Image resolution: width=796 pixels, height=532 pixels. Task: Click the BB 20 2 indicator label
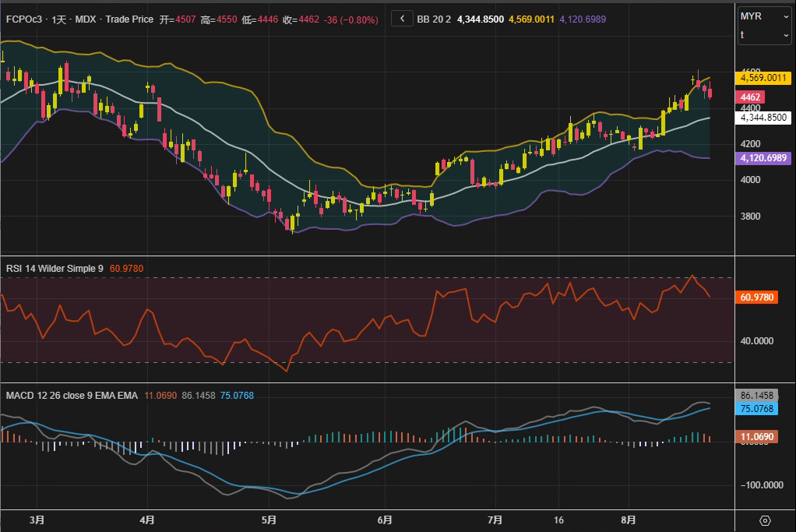coord(434,19)
